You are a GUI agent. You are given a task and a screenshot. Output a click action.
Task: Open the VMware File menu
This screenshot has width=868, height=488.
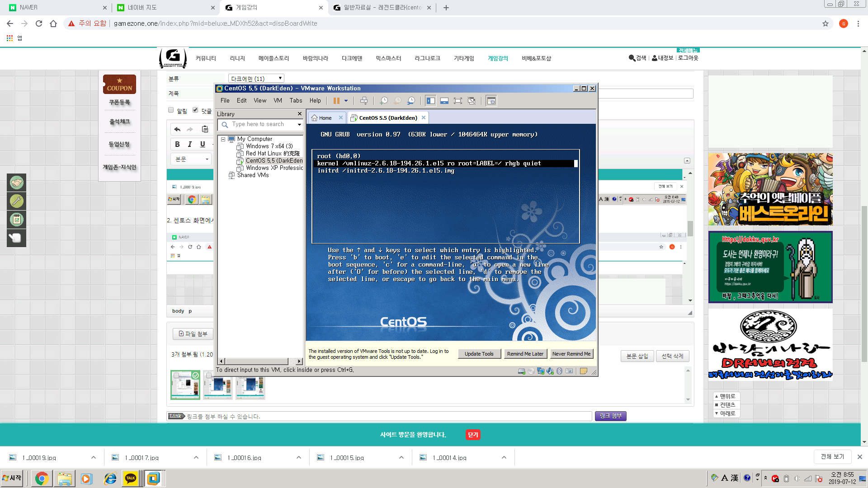pyautogui.click(x=225, y=101)
